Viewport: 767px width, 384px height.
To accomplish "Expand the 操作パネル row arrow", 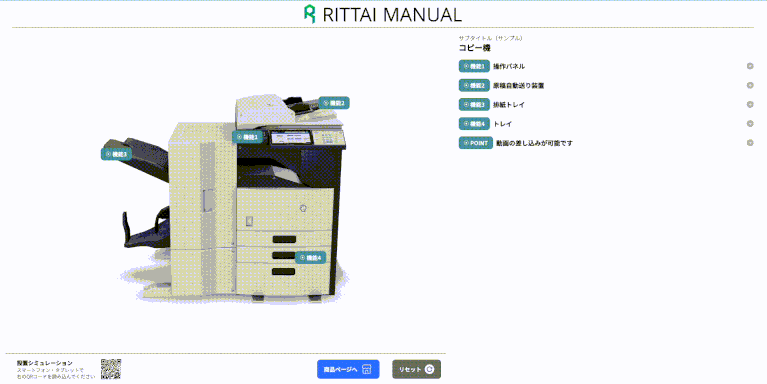I will [750, 66].
